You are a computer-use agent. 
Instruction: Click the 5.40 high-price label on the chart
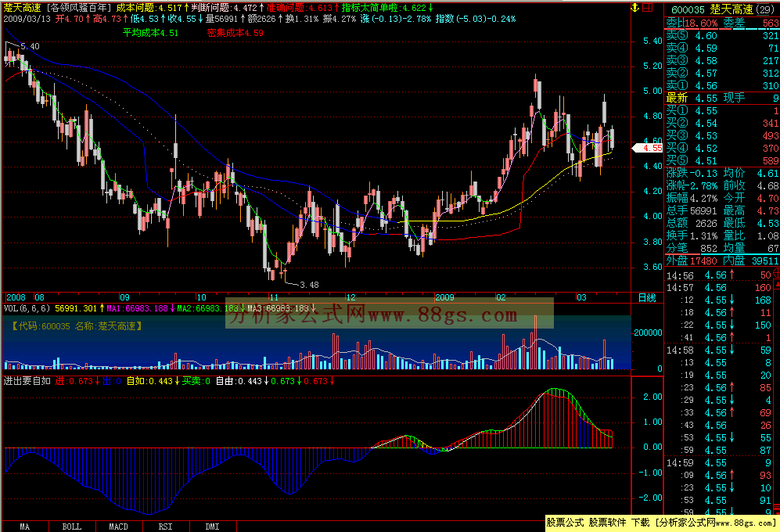(x=30, y=46)
